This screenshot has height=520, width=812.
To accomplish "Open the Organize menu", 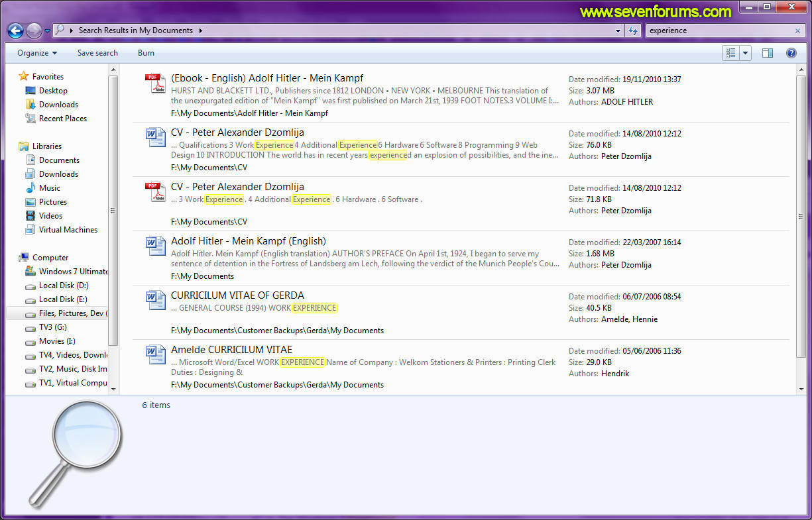I will click(x=37, y=53).
